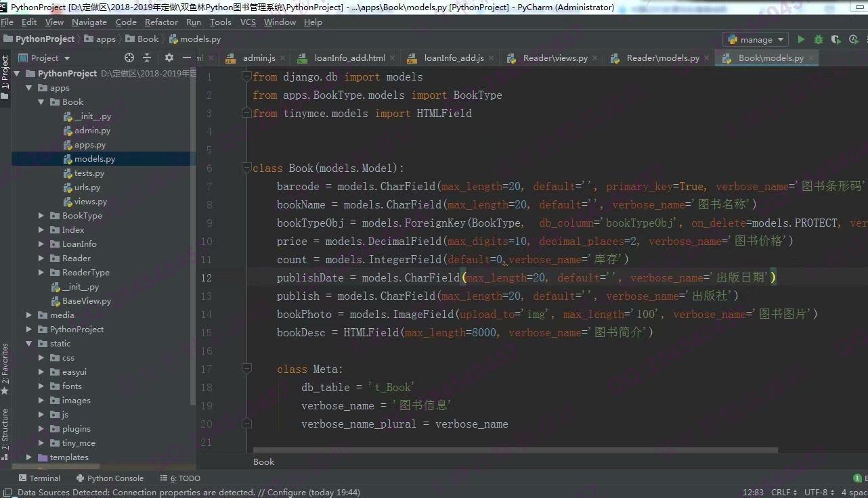Screen dimensions: 868x498
Task: Expand the templates folder
Action: click(29, 457)
